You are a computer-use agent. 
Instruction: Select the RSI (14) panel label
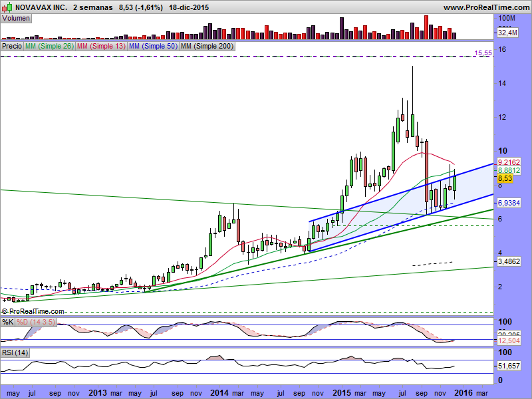coord(15,353)
